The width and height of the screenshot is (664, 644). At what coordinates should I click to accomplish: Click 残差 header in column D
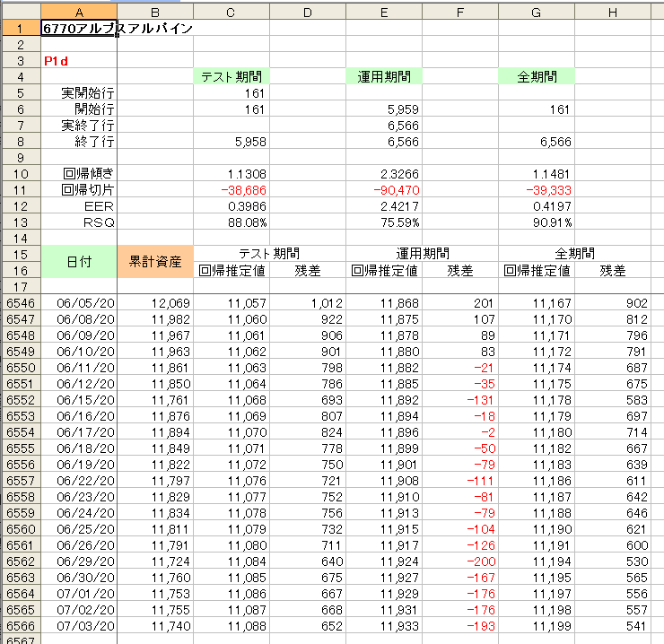pos(308,271)
